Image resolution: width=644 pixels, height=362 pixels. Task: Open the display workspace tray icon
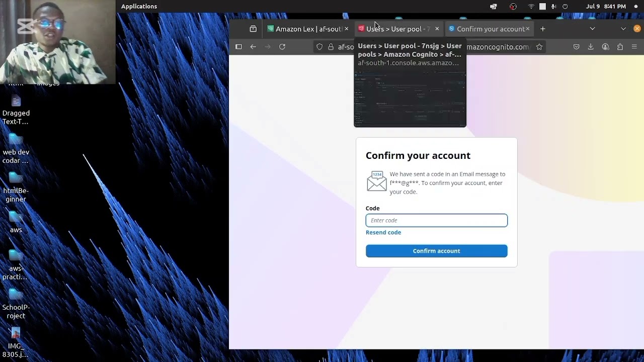pos(493,7)
